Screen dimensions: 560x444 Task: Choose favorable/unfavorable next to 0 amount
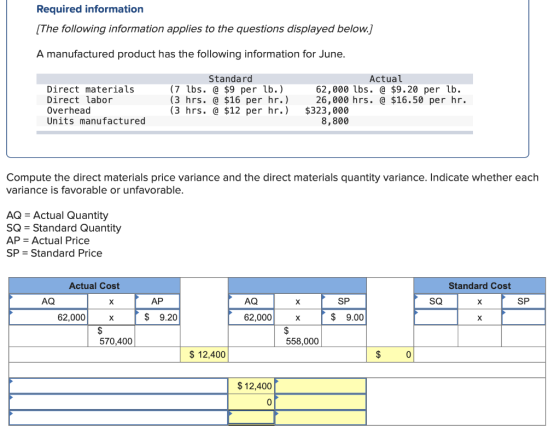click(x=321, y=402)
